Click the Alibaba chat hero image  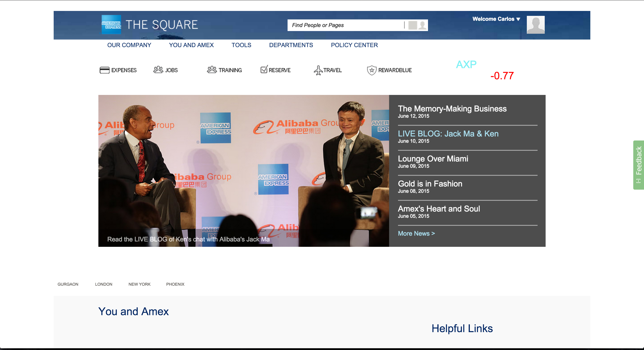[x=244, y=171]
